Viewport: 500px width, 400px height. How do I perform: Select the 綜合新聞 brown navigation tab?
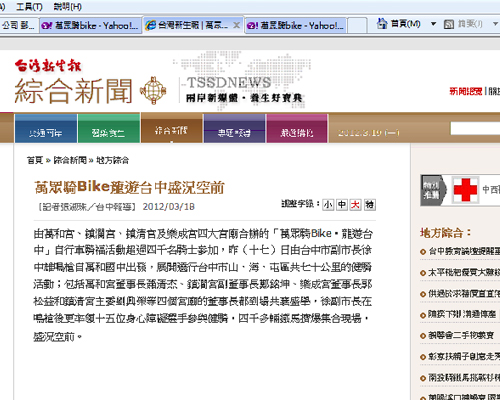(x=172, y=128)
